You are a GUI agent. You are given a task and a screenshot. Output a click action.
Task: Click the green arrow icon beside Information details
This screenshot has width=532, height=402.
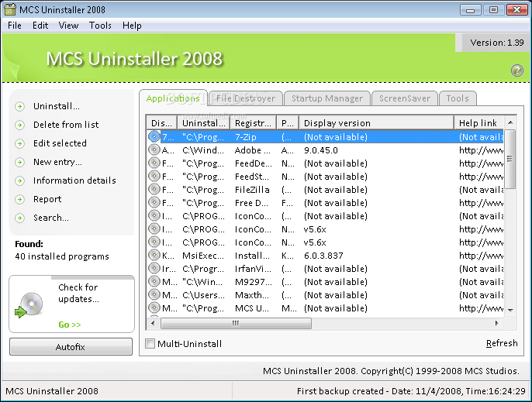tap(19, 180)
